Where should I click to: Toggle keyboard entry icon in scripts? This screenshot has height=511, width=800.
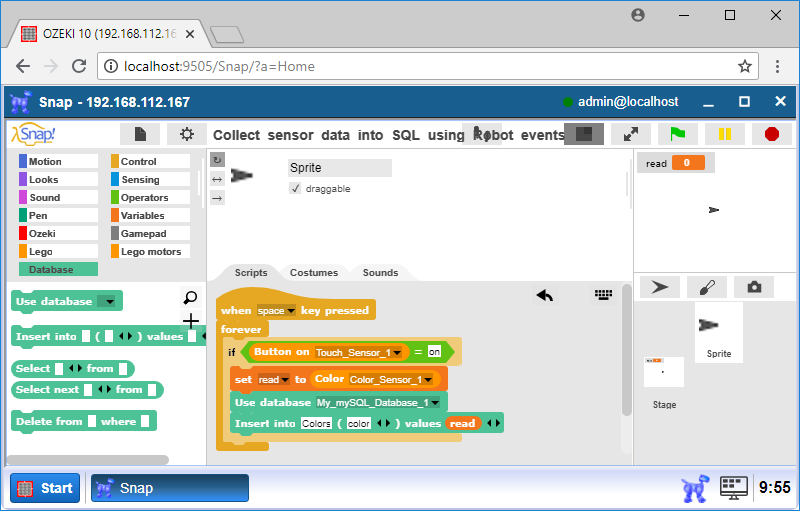(x=604, y=294)
